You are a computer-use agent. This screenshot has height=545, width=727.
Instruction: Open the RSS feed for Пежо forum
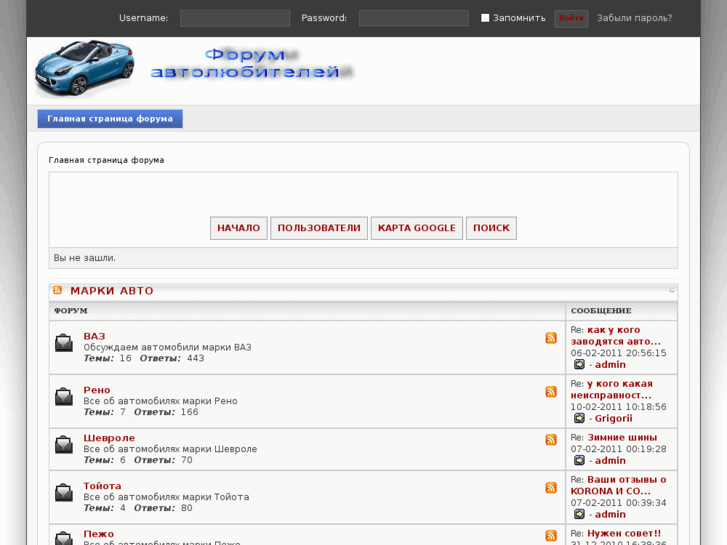coord(551,536)
